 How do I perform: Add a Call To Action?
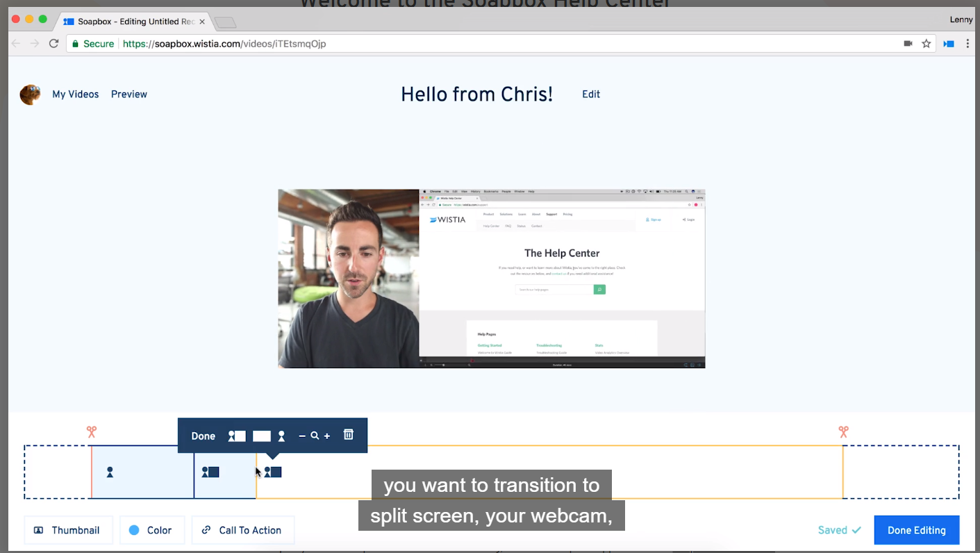click(242, 530)
